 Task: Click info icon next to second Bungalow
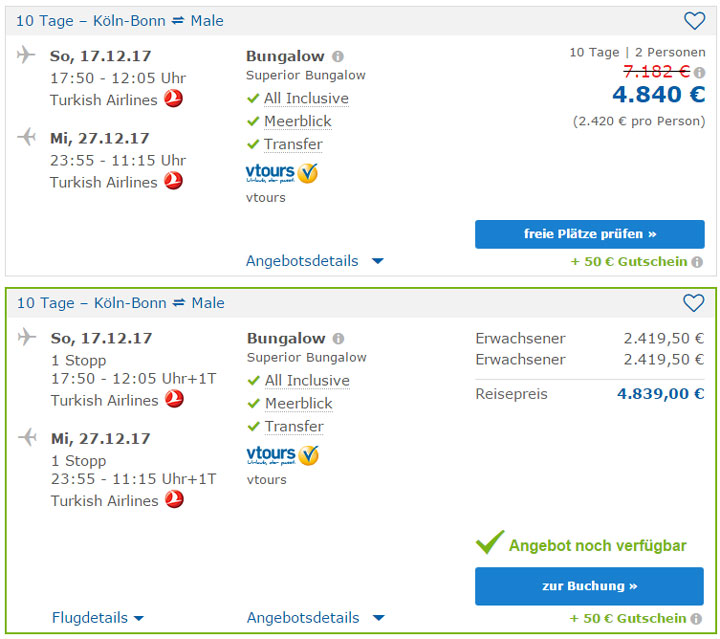pos(339,339)
